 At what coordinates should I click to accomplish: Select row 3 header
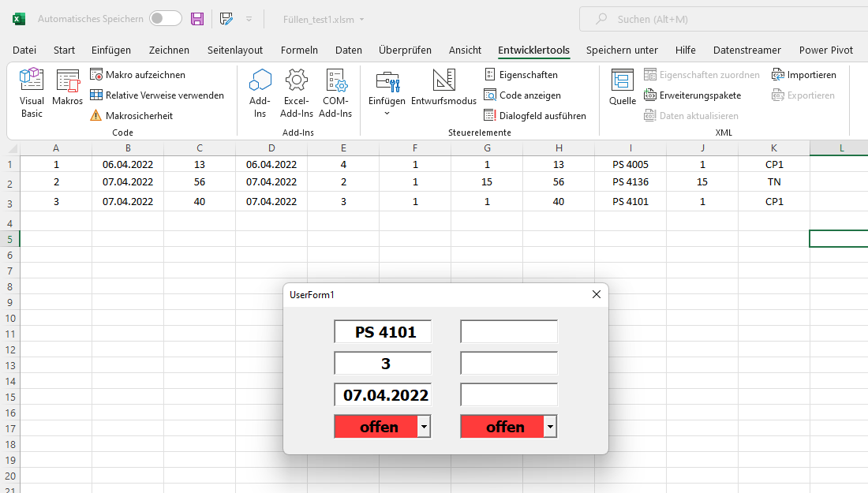pos(10,203)
